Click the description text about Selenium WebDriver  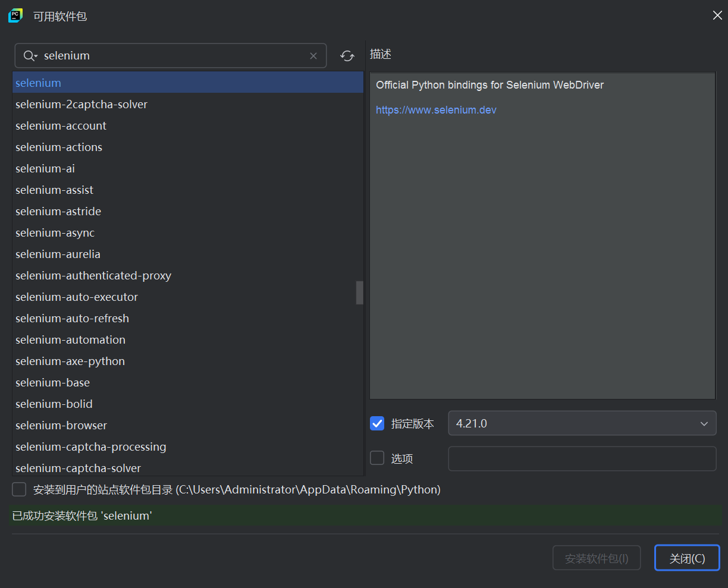click(x=489, y=85)
